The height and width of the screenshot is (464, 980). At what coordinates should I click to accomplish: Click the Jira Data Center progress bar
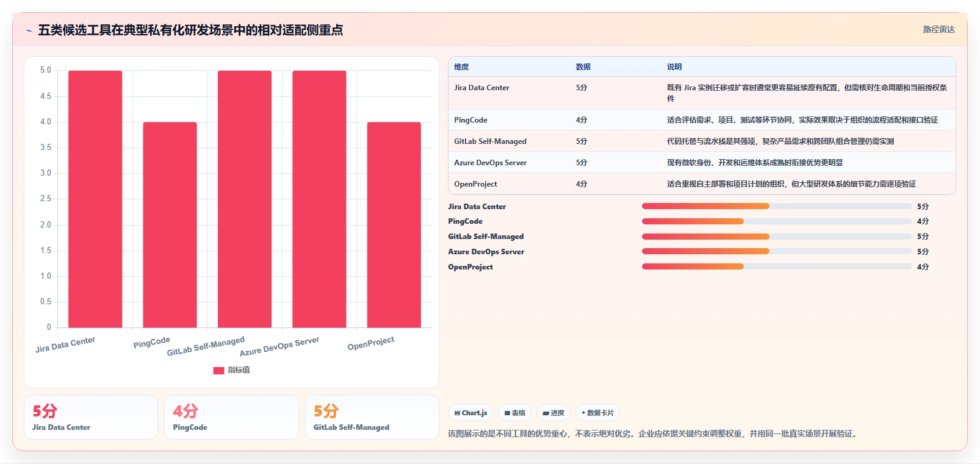(777, 206)
